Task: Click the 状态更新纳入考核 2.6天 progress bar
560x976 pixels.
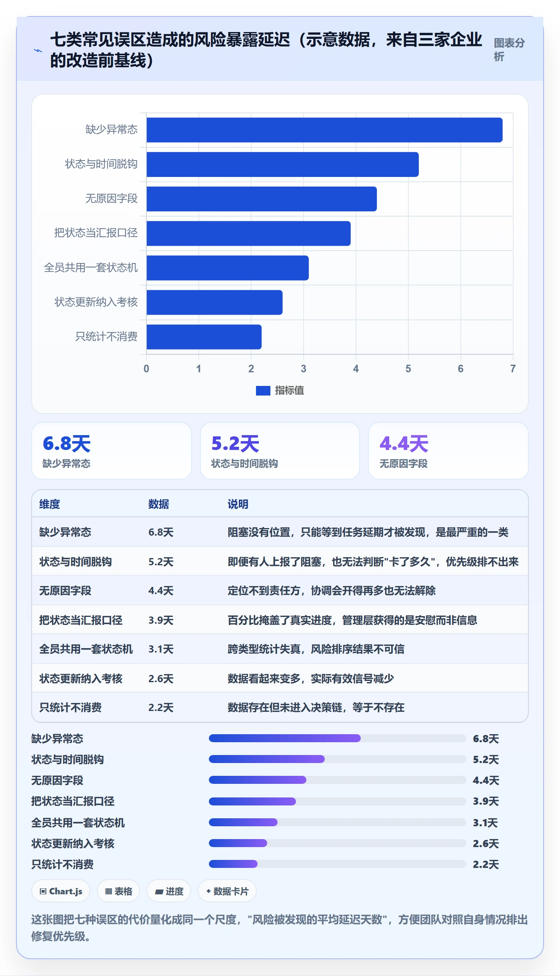Action: click(338, 843)
